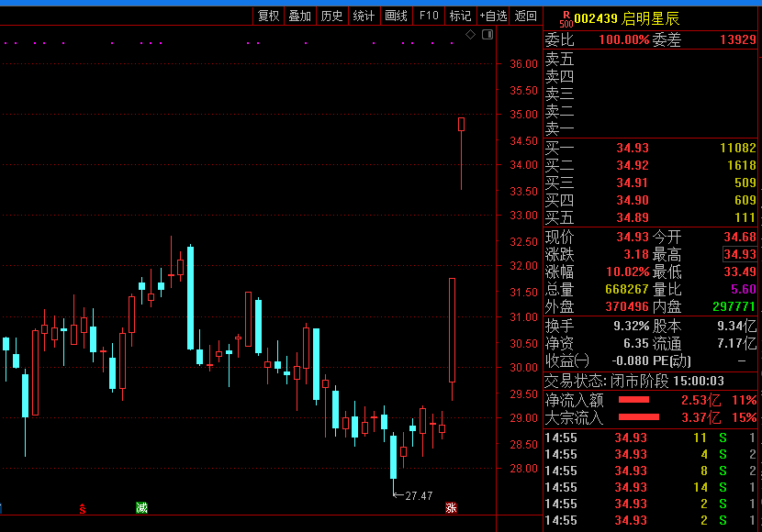The image size is (762, 532).
Task: Click the 36.00 price axis label
Action: pyautogui.click(x=523, y=64)
